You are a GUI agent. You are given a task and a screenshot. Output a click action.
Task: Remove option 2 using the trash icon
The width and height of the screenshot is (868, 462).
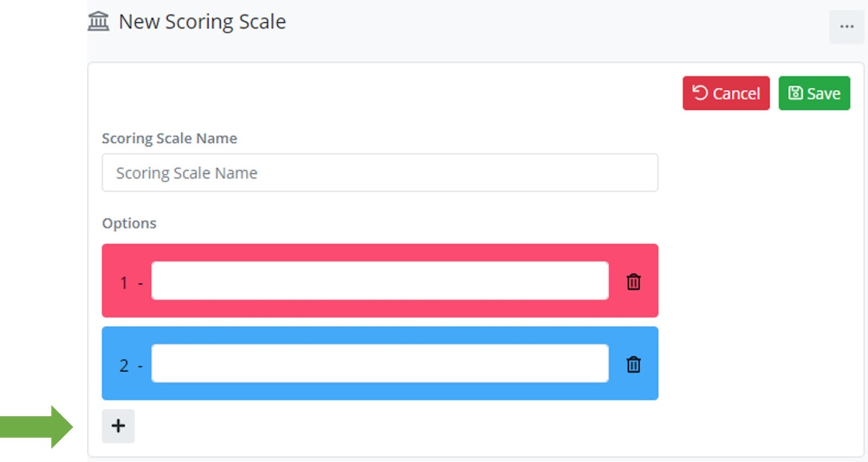[633, 364]
